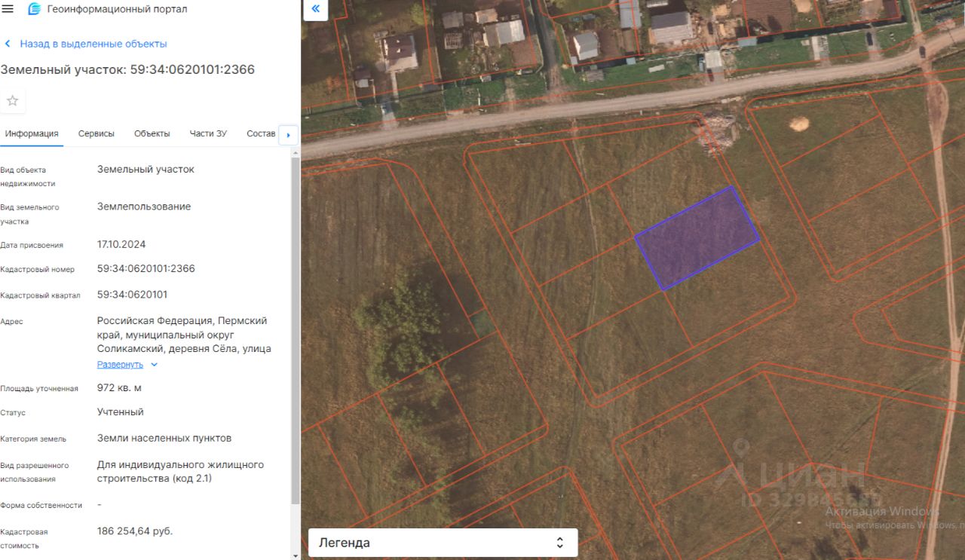Go back via Назад в выделенные объекты
This screenshot has width=965, height=560.
pyautogui.click(x=93, y=44)
